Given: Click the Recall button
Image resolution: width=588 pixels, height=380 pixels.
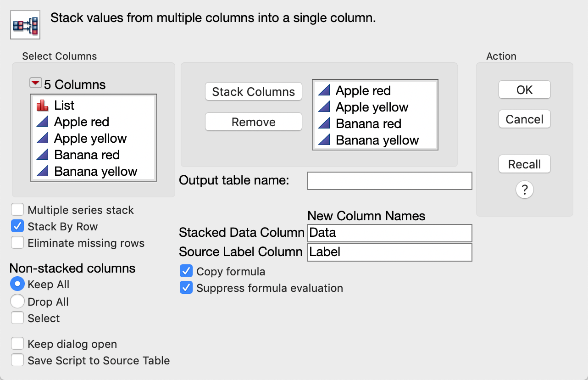Looking at the screenshot, I should (x=524, y=164).
